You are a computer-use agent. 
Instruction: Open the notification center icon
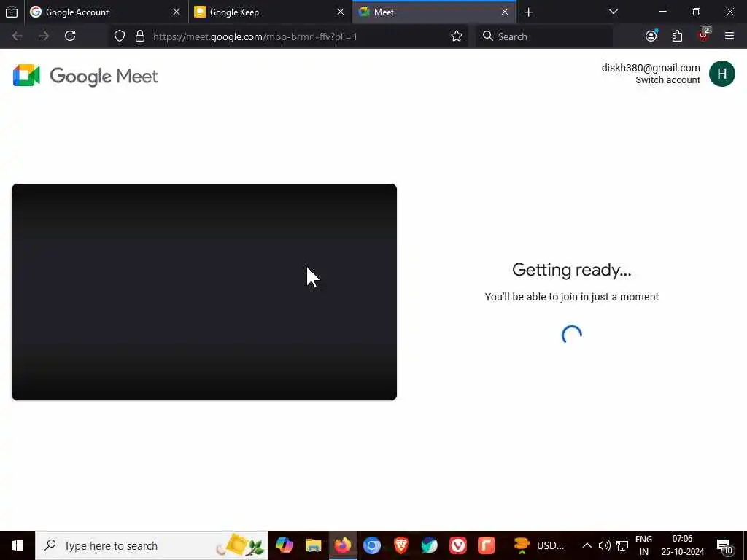(x=724, y=545)
